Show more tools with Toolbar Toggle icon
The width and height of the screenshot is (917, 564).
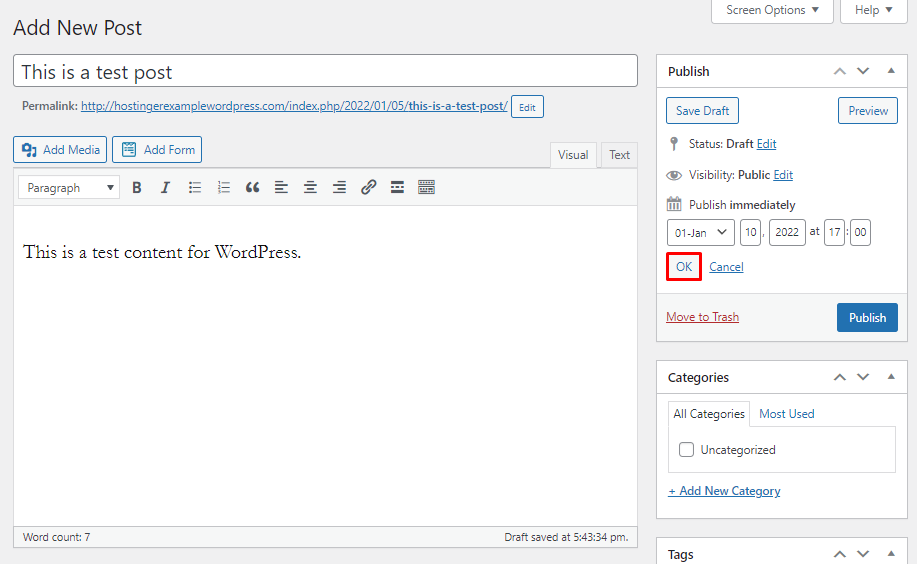tap(426, 187)
